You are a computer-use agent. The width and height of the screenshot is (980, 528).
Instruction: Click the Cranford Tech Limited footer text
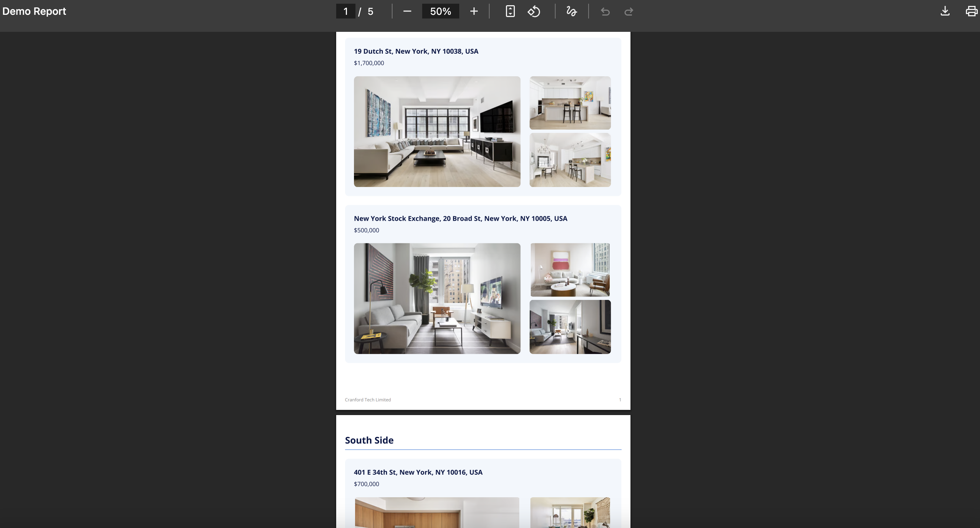click(368, 400)
